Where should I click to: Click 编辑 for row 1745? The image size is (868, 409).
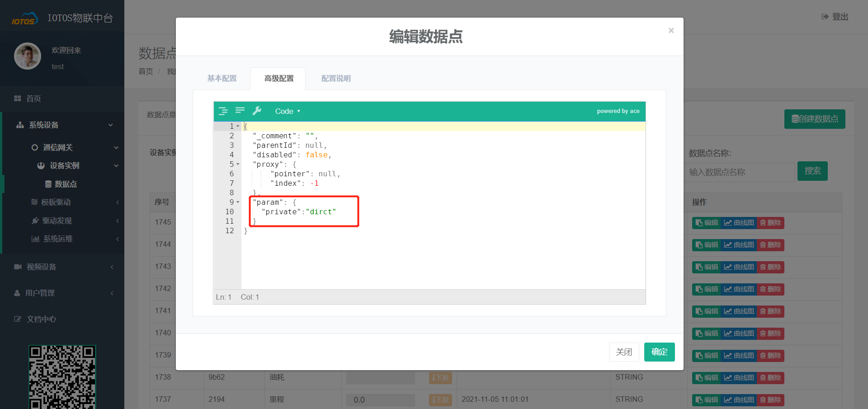coord(707,223)
